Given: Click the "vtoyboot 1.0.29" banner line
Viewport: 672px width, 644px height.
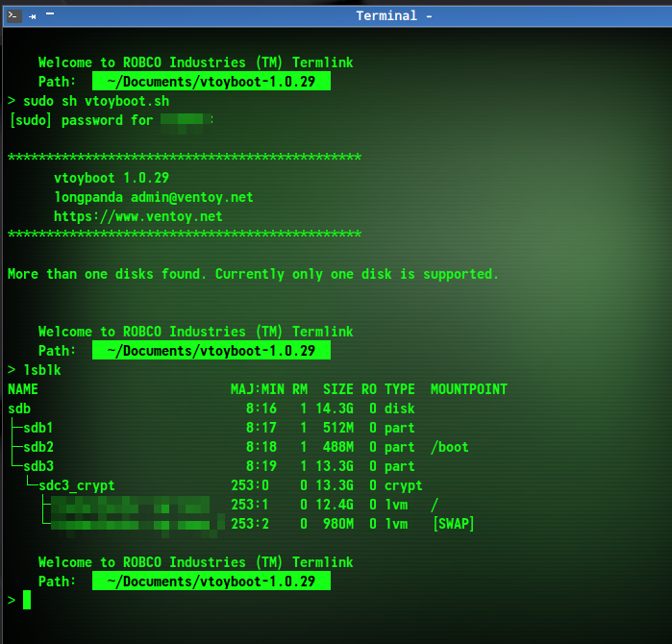Looking at the screenshot, I should click(112, 178).
